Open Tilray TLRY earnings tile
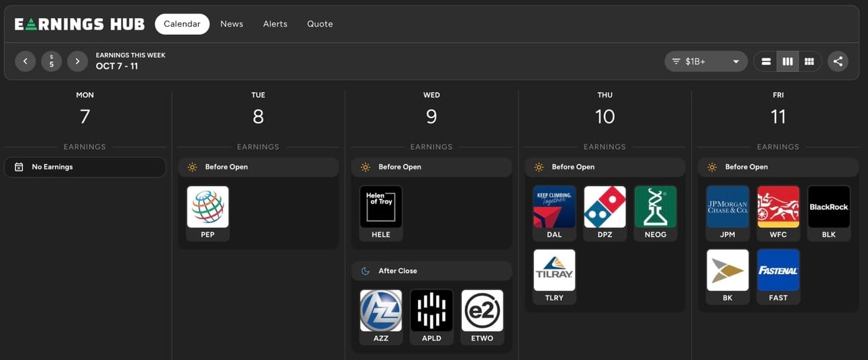This screenshot has width=868, height=360. pos(554,277)
